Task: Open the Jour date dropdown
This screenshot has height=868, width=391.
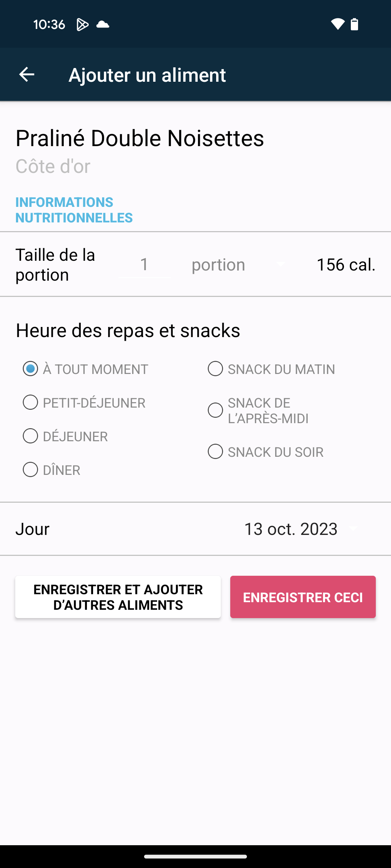Action: tap(301, 529)
